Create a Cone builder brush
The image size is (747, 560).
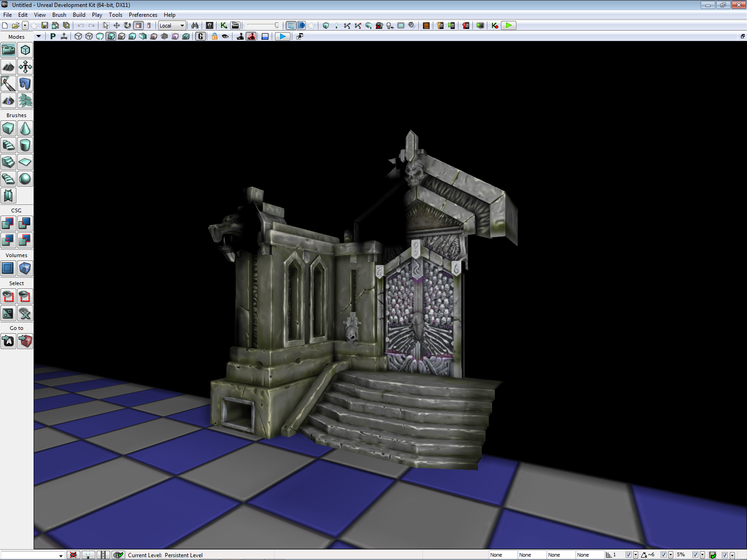[25, 128]
